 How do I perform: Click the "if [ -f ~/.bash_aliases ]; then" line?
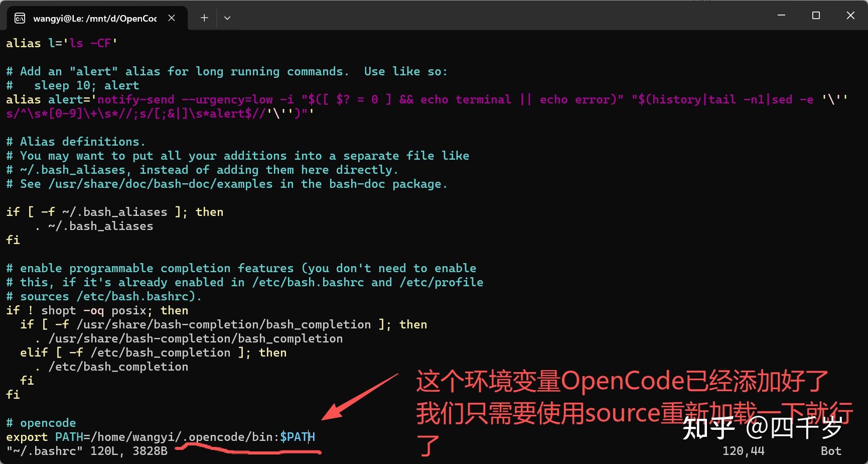115,212
